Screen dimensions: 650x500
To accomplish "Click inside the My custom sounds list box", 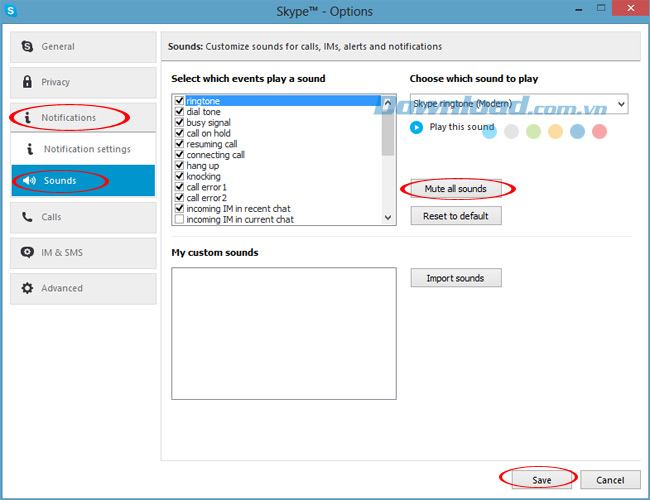I will 284,333.
